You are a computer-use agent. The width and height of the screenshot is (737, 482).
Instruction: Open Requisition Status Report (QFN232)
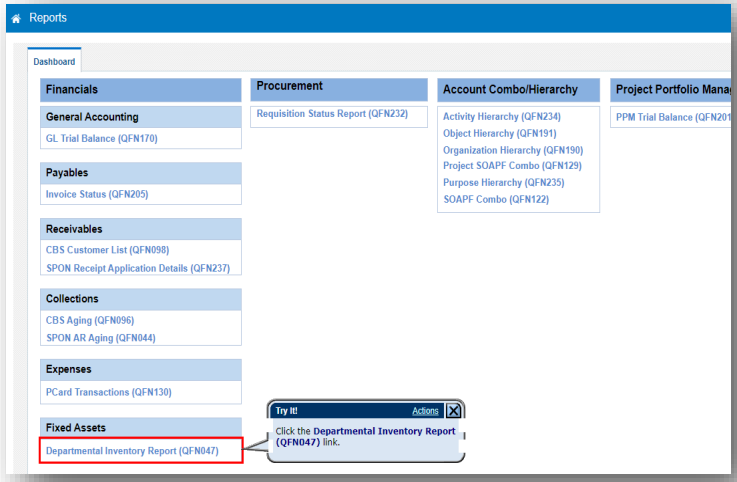332,114
